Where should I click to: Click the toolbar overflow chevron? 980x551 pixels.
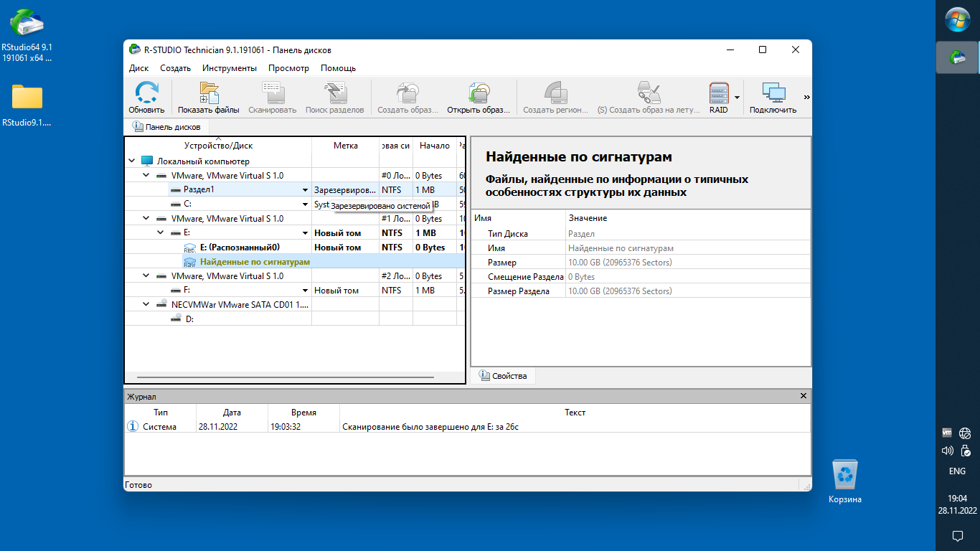point(806,97)
